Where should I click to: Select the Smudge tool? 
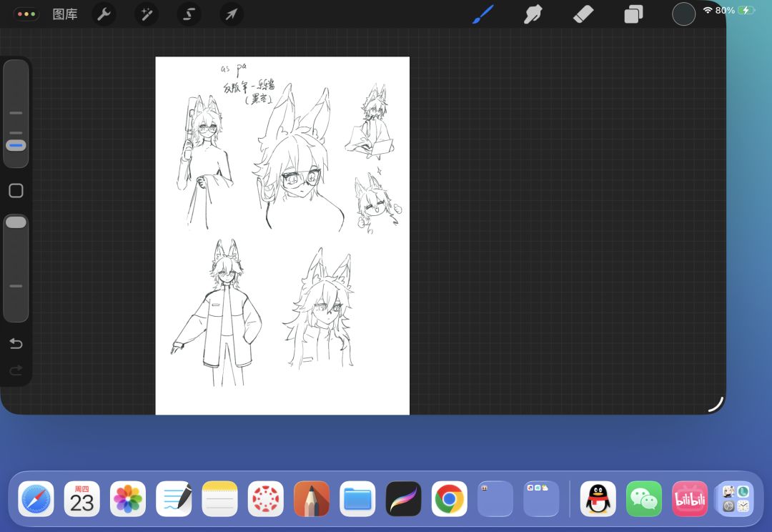pos(533,14)
